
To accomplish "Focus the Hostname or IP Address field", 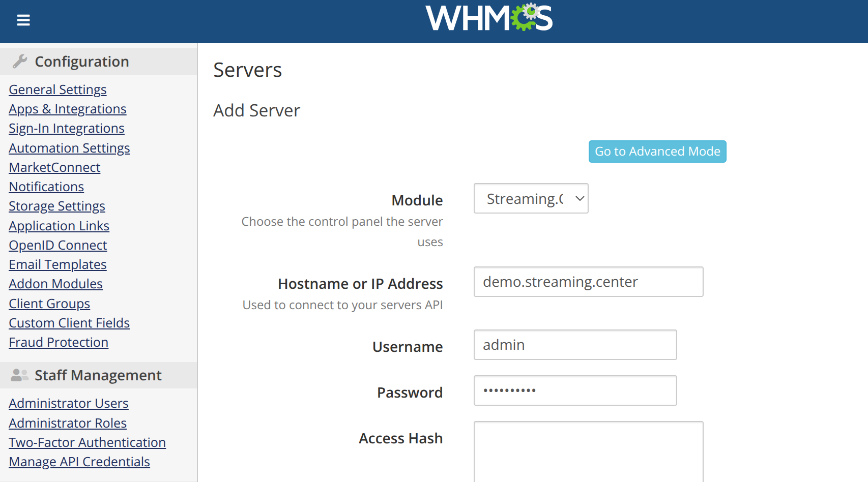I will point(588,282).
